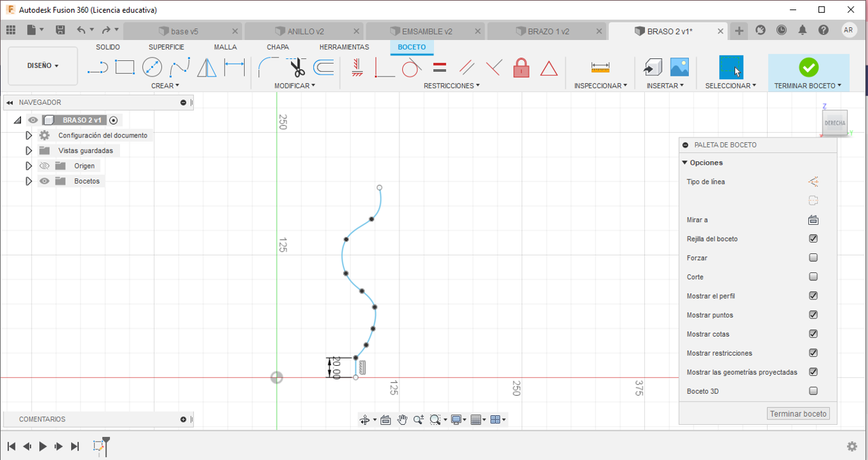Toggle visibility of Origen folder
The height and width of the screenshot is (460, 868).
click(44, 166)
